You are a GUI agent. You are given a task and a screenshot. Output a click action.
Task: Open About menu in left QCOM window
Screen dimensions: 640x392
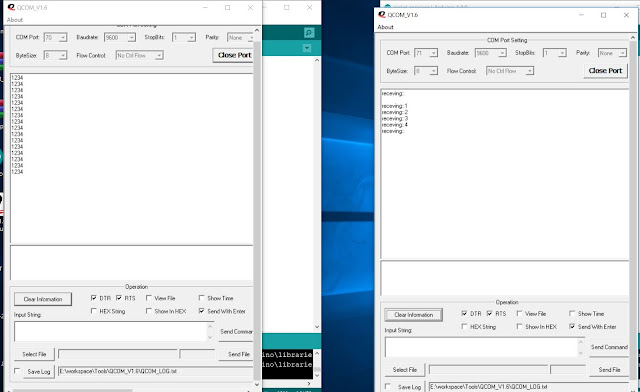coord(15,20)
